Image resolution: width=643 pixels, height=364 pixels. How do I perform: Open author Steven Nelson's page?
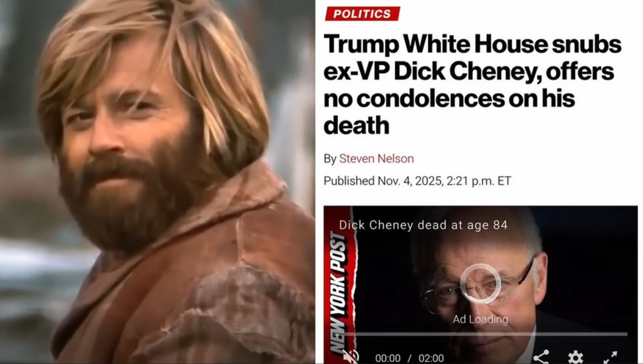376,159
